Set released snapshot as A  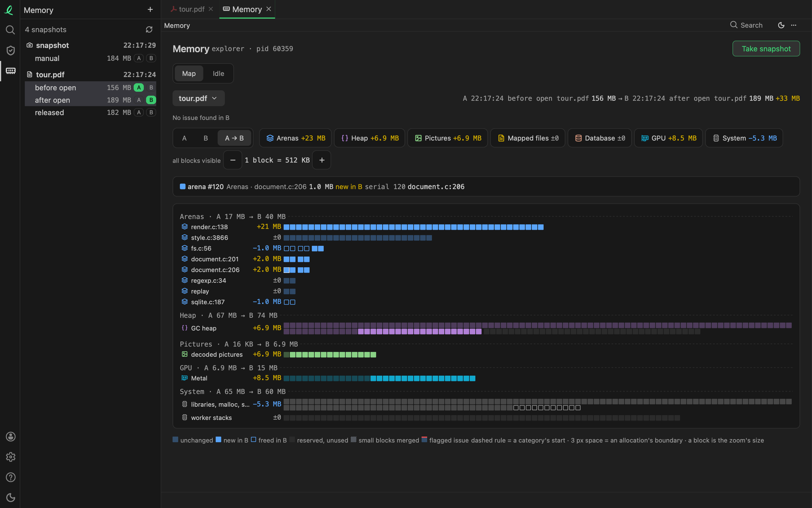tap(139, 112)
